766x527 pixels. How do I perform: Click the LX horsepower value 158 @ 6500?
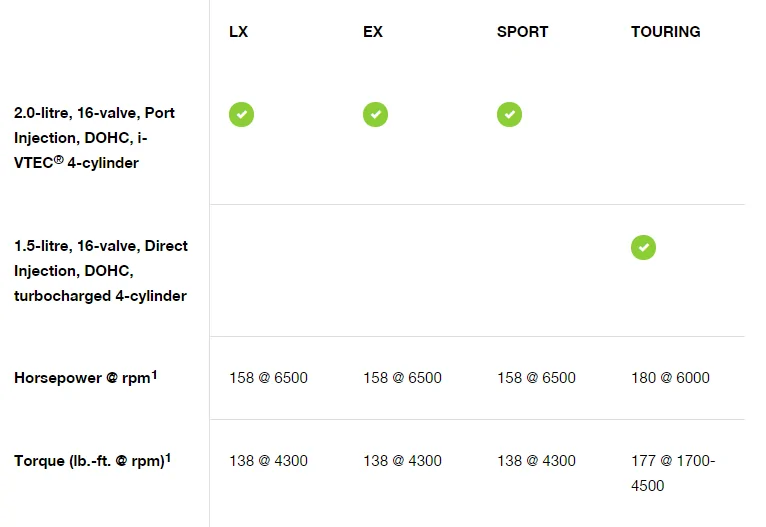pos(268,378)
